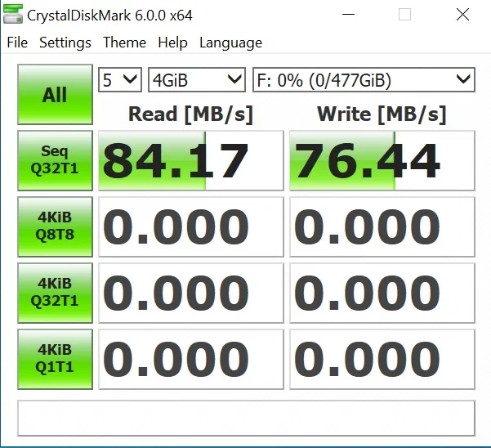Close the CrystalDiskMark window
The width and height of the screenshot is (491, 448).
462,15
